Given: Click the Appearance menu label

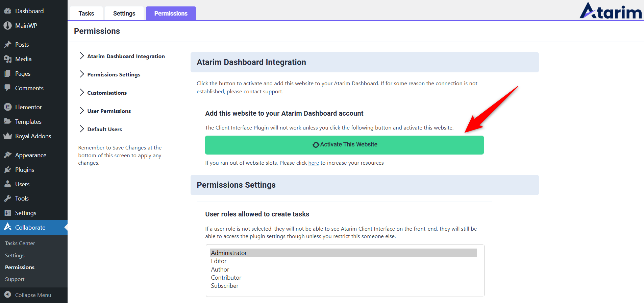Looking at the screenshot, I should pyautogui.click(x=31, y=155).
